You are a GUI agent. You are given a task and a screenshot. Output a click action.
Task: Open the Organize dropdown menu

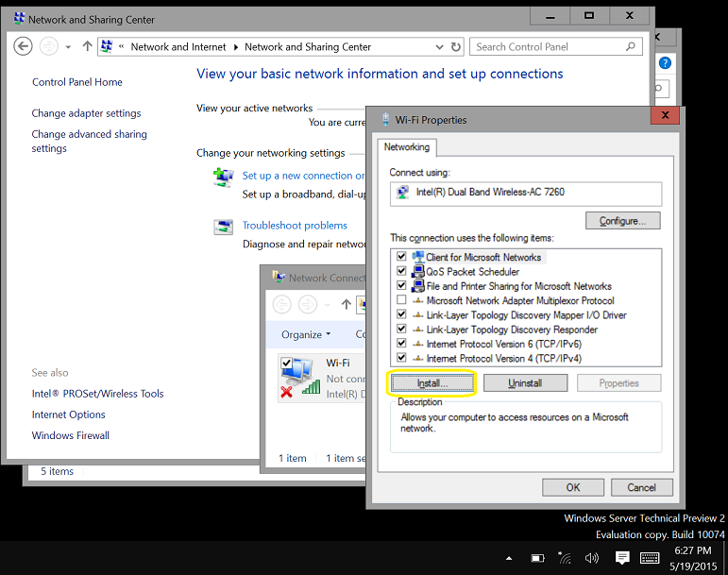[306, 334]
